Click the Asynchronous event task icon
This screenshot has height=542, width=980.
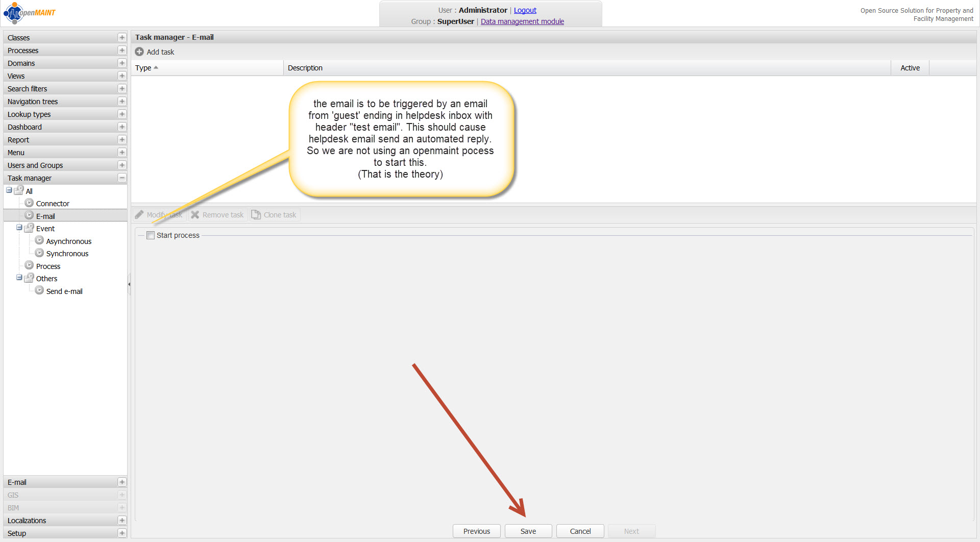pyautogui.click(x=39, y=241)
